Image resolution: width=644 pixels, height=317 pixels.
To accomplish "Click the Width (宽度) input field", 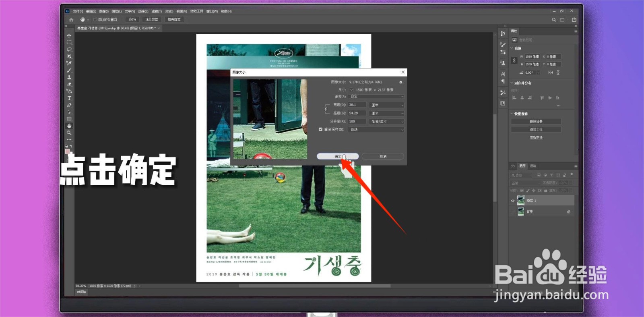I will (x=357, y=105).
